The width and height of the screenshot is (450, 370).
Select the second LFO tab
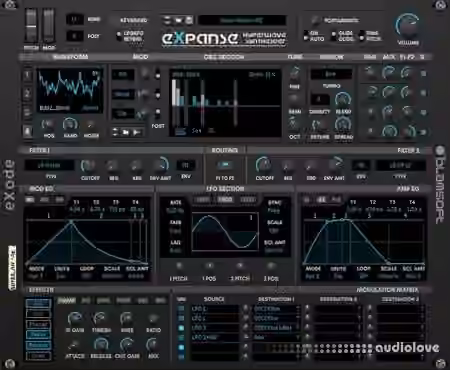coord(225,200)
